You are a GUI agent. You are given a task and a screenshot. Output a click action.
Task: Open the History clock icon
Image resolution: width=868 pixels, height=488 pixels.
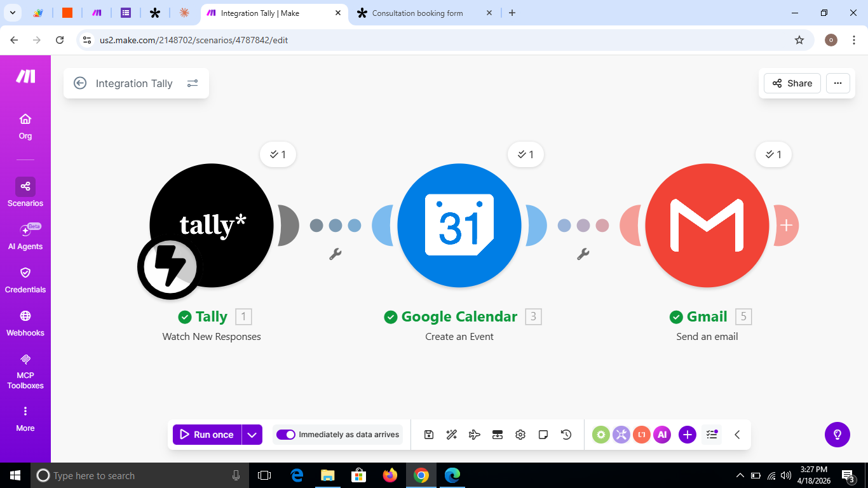click(566, 435)
